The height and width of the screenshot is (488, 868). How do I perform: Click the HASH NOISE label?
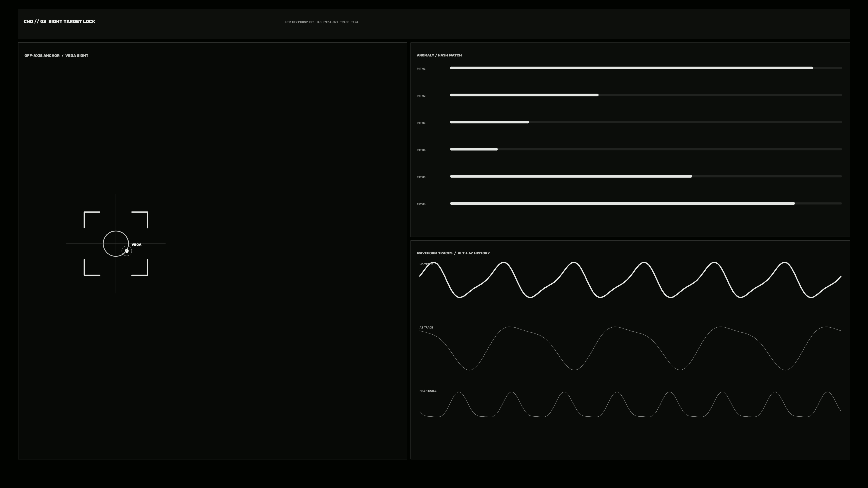click(x=428, y=391)
